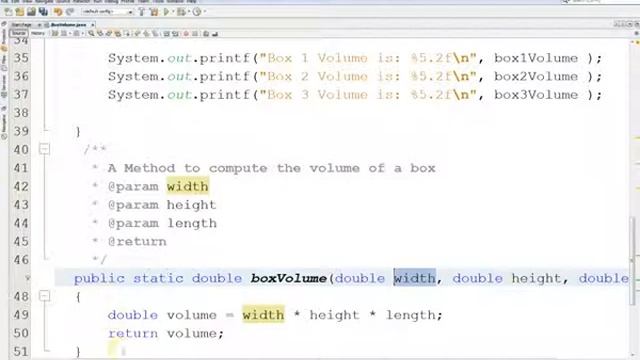Click the red macro recording icon

click(x=186, y=33)
